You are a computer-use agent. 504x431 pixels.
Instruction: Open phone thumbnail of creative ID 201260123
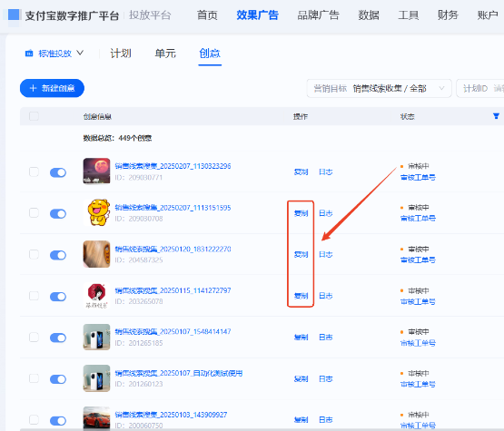[x=96, y=378]
